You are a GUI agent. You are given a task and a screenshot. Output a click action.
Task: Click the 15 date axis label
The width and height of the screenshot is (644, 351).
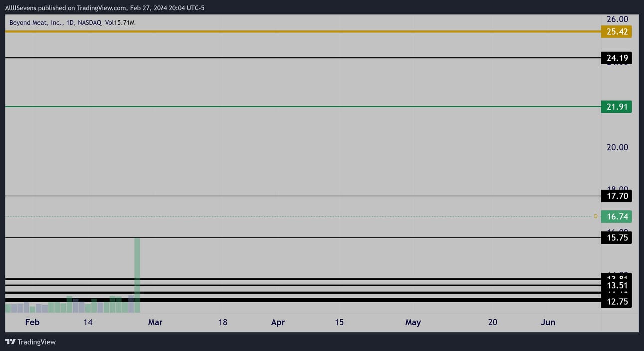339,322
